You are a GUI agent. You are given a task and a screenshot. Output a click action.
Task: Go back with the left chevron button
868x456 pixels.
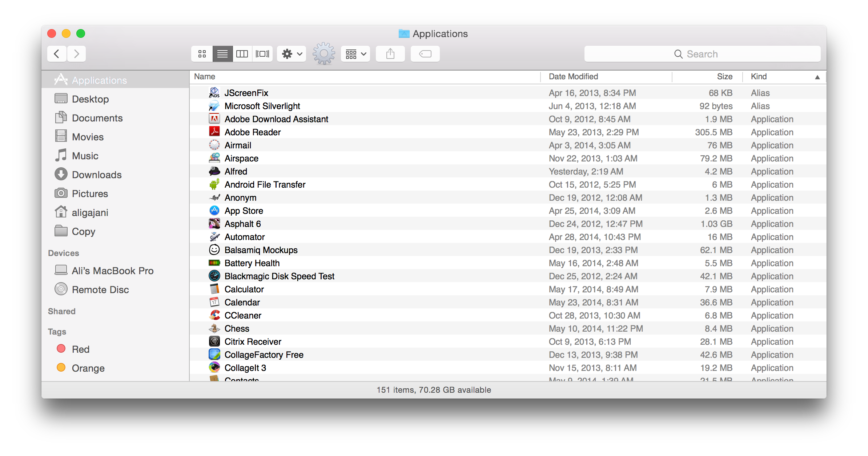tap(57, 54)
